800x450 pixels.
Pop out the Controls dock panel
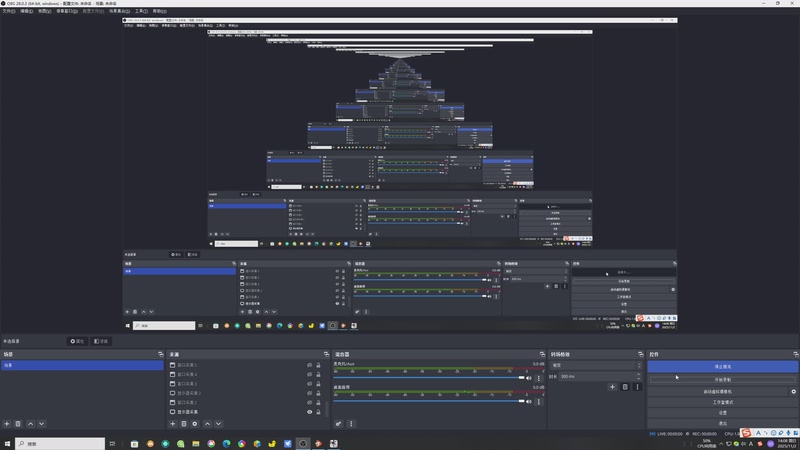tap(796, 354)
